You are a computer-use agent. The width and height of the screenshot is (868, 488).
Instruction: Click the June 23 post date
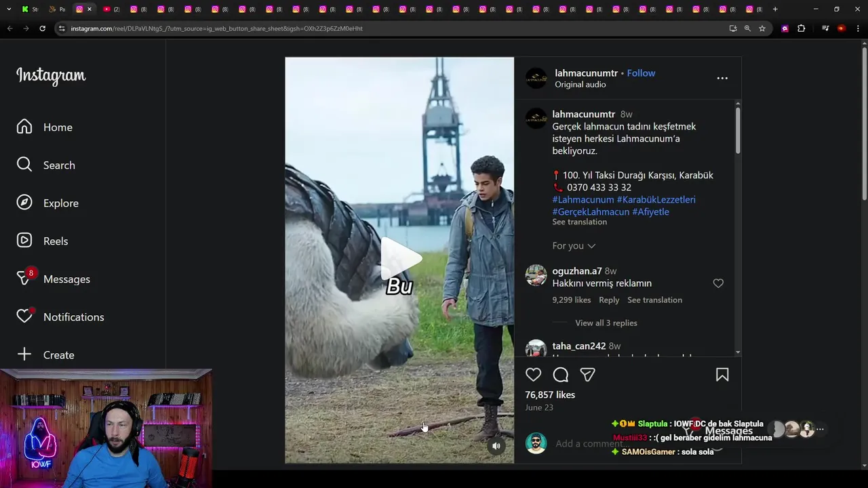click(539, 408)
